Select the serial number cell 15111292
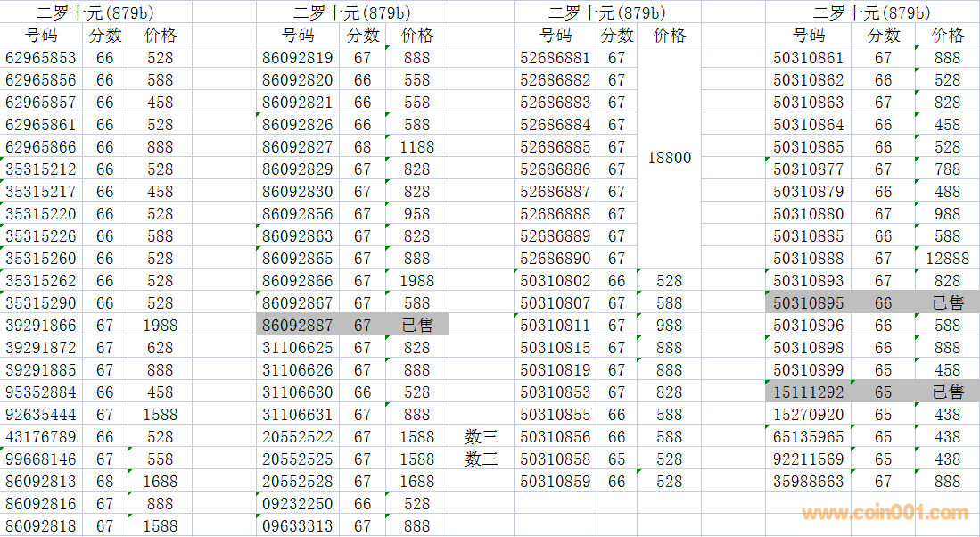Screen dimensions: 980x537 coord(808,392)
